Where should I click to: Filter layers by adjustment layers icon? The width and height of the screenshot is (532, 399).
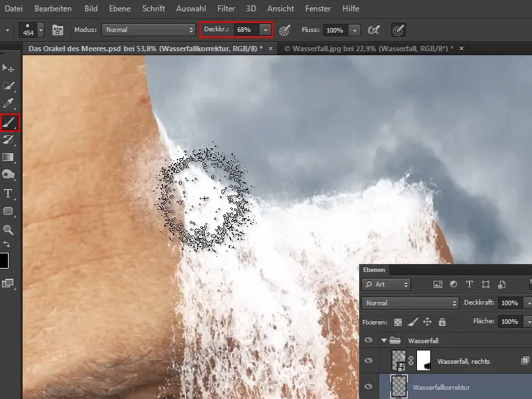point(454,285)
